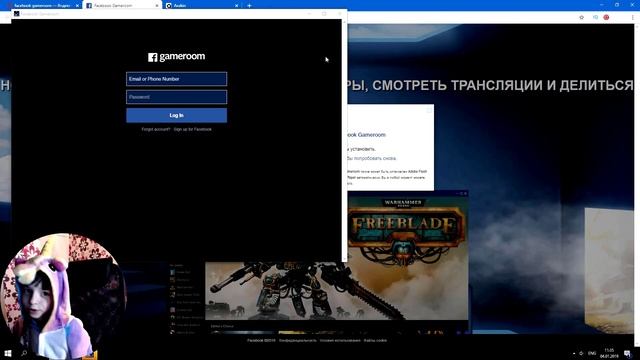Viewport: 640px width, 360px height.
Task: Click the Facebook Gameroom logo
Action: (176, 57)
